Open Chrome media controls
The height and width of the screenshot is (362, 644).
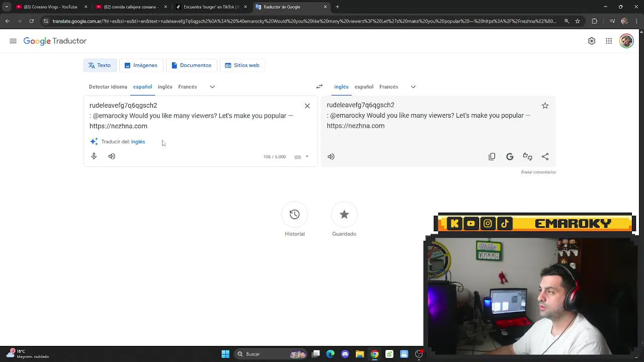click(x=612, y=21)
